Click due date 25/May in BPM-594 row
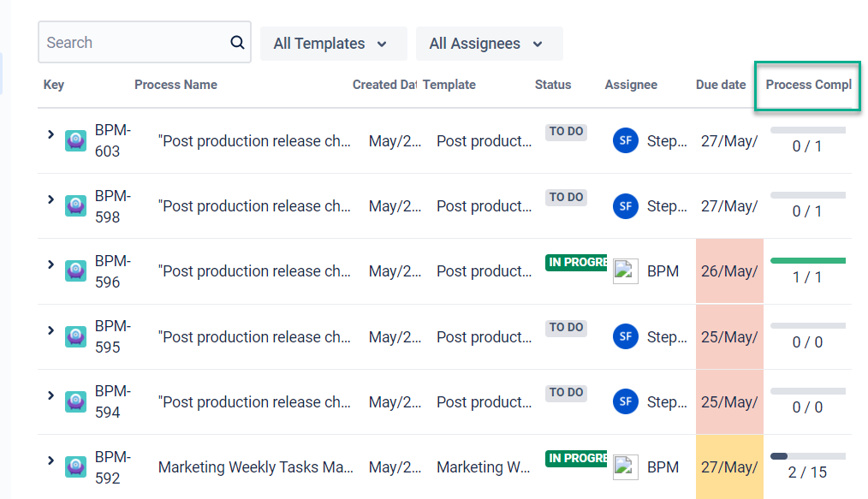 pos(729,401)
